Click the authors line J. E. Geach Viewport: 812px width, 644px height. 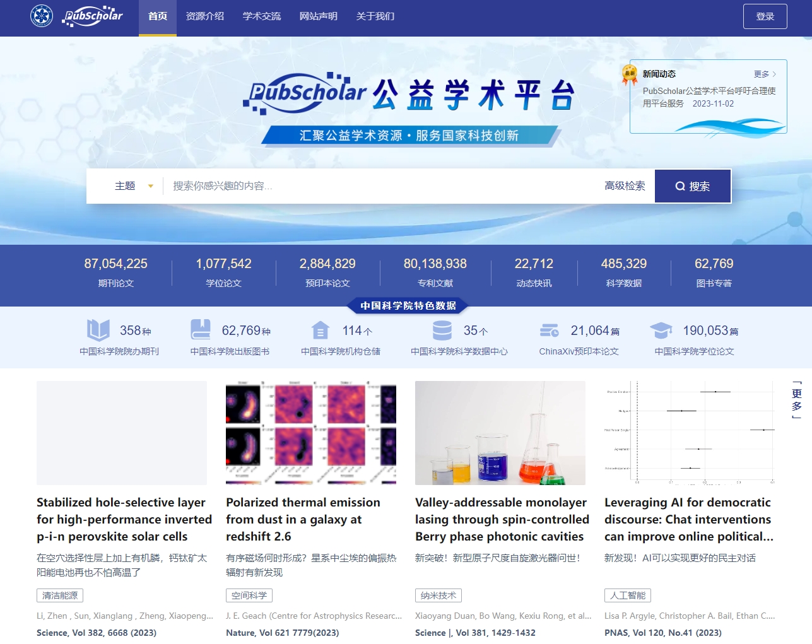tap(314, 616)
